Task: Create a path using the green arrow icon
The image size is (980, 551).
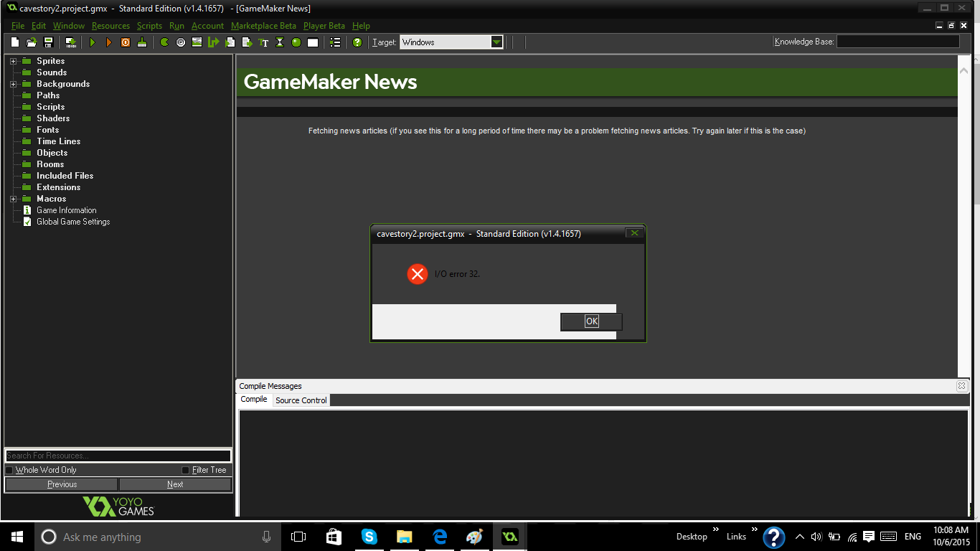Action: 213,42
